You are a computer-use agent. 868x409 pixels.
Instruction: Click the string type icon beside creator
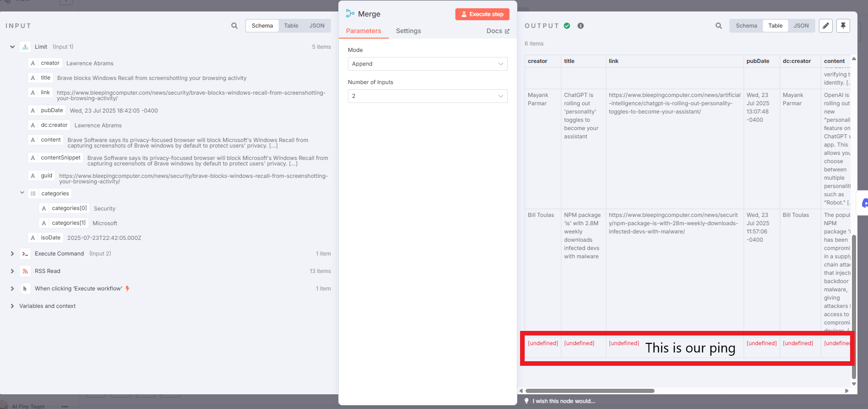tap(33, 63)
